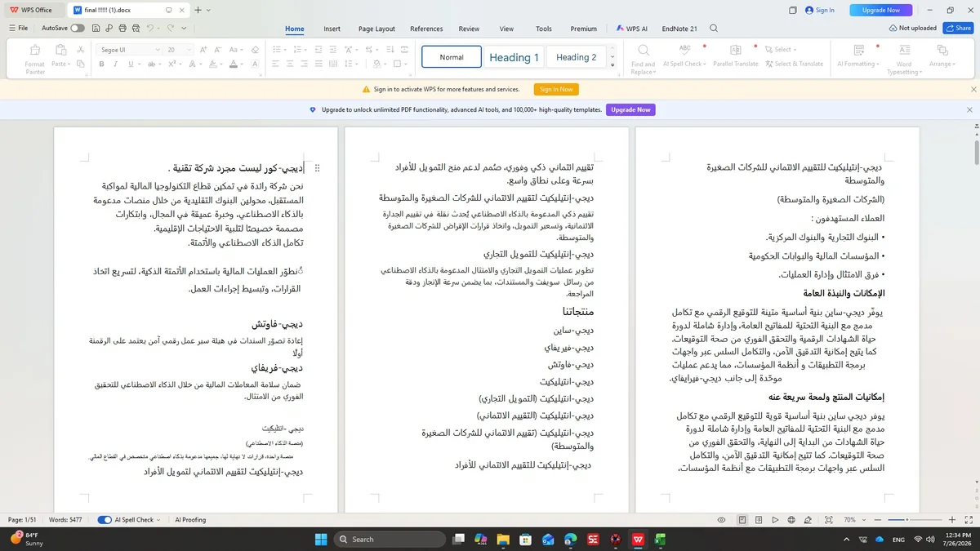Screen dimensions: 980x551
Task: Click the Share button
Action: coord(958,28)
